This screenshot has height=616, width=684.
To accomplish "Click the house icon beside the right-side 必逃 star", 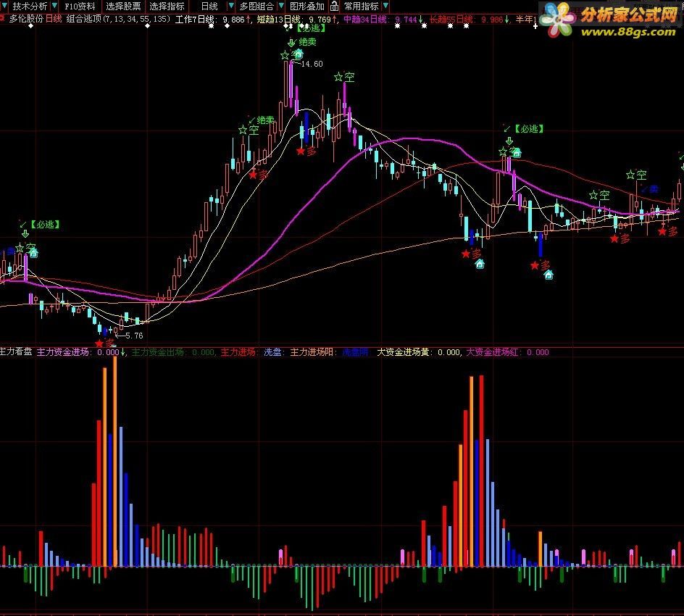I will (x=517, y=152).
